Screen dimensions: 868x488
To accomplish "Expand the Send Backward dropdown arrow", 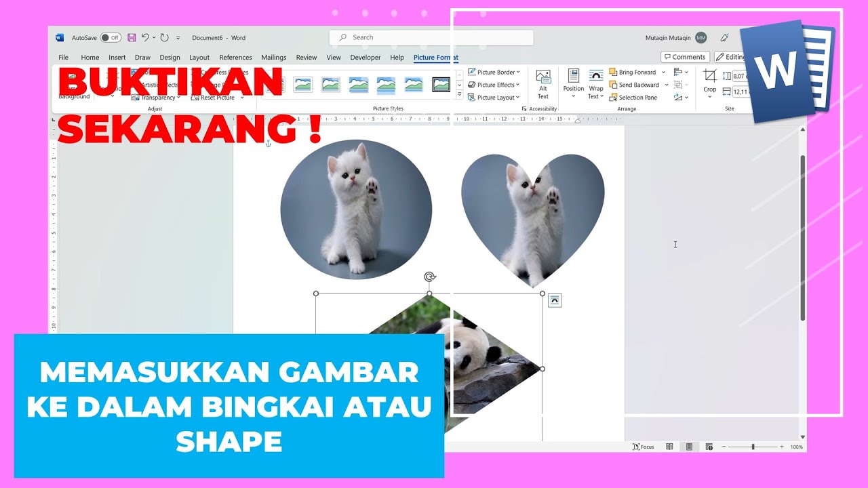I will click(x=667, y=85).
